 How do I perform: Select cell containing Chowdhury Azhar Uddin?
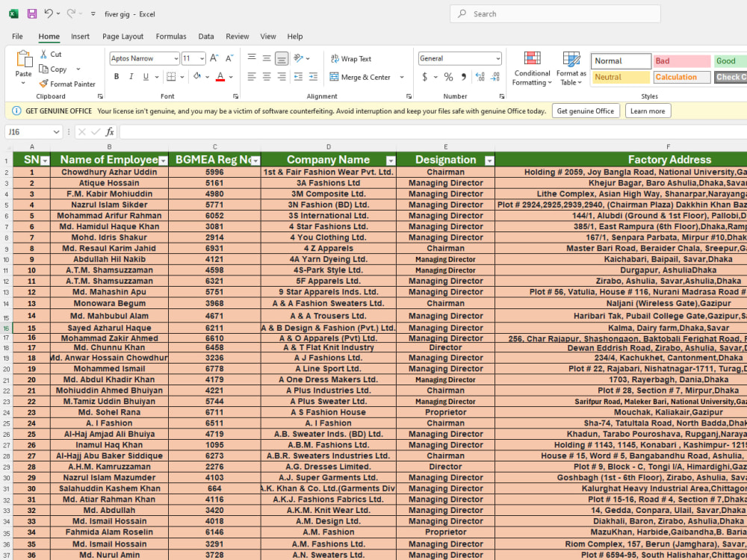click(x=109, y=172)
